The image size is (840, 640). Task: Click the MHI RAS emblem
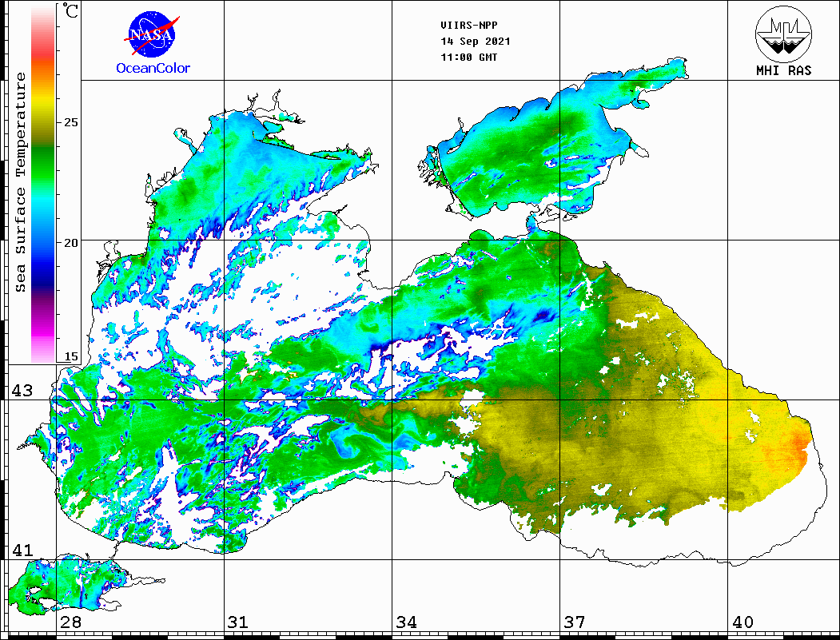click(784, 34)
